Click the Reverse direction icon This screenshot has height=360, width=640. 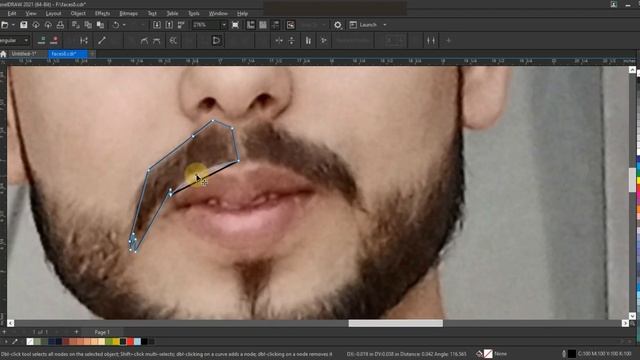coord(173,40)
